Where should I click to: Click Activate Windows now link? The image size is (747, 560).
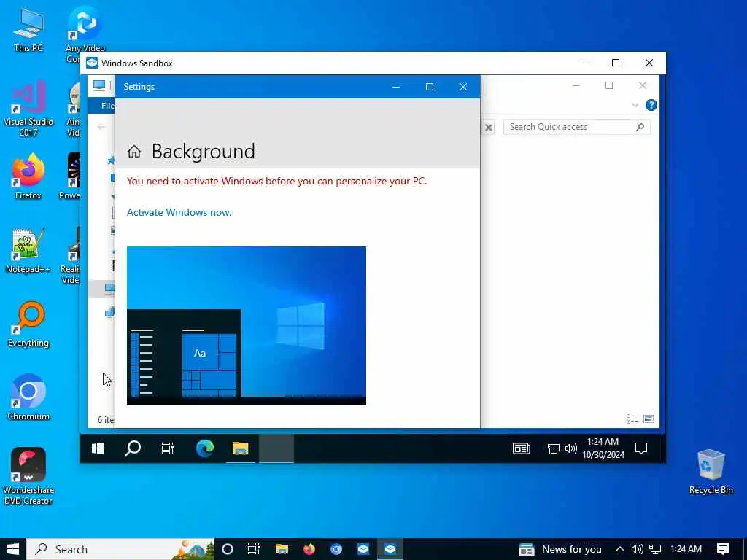179,212
